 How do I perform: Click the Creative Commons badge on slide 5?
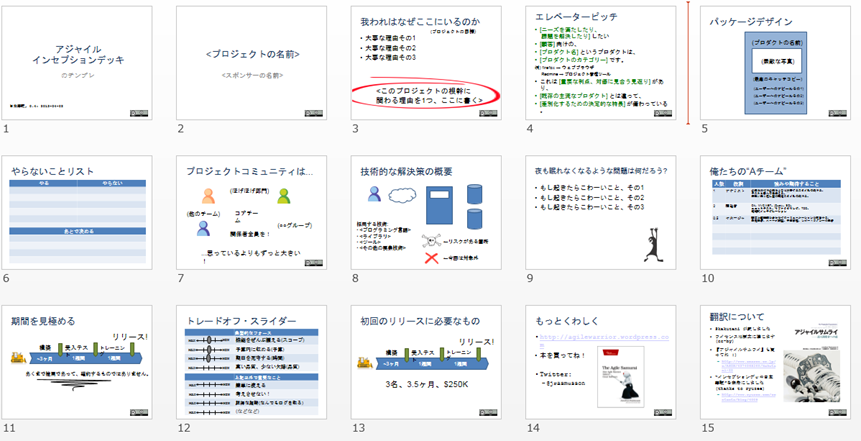(837, 113)
